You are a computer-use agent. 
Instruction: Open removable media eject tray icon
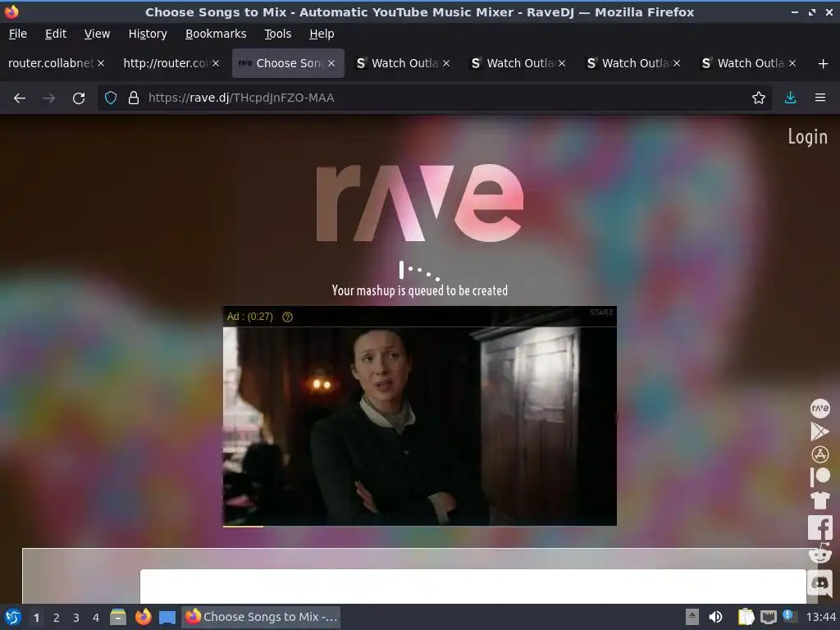pos(692,617)
